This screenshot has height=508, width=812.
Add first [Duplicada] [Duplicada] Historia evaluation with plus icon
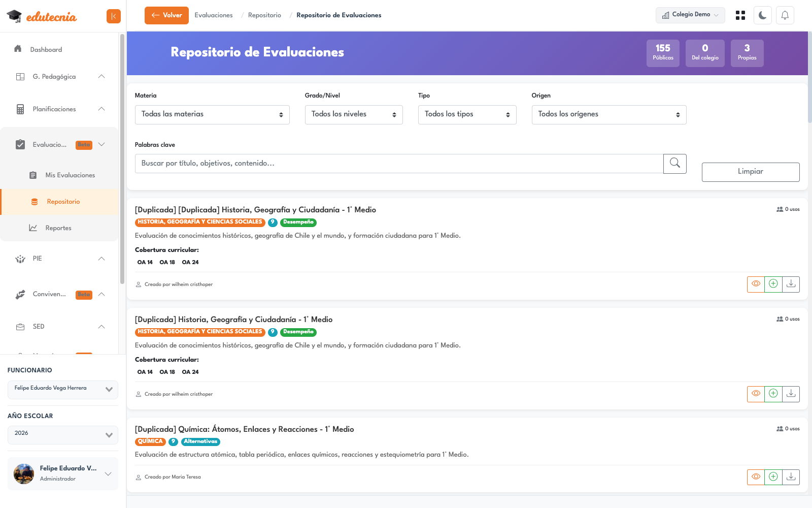coord(773,284)
